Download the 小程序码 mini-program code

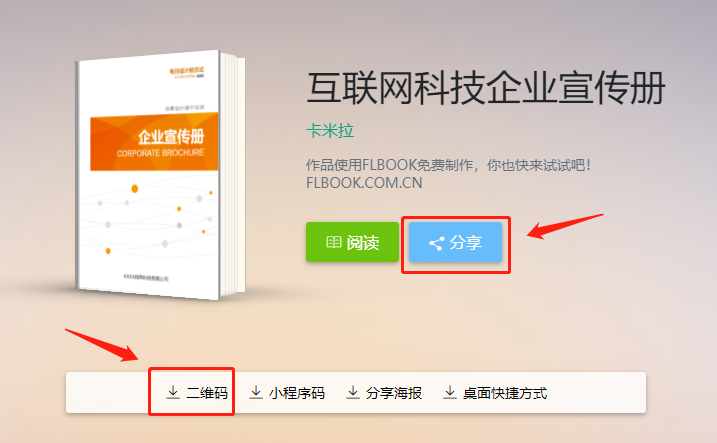(287, 393)
